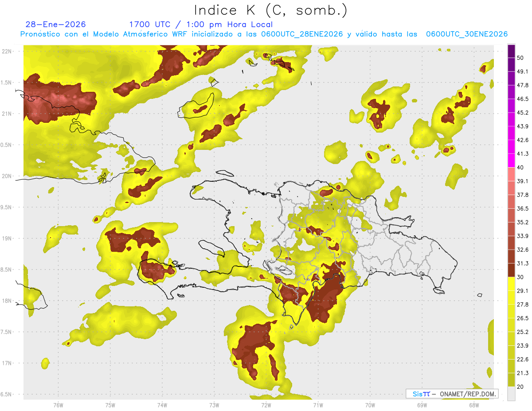Viewport: 532px width, 411px height.
Task: Click the "22N" latitude label
Action: tap(7, 51)
